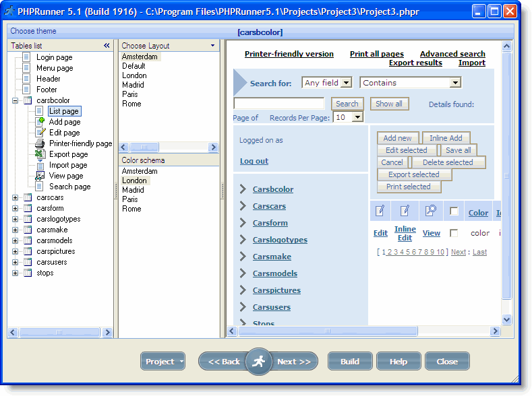Click the Log out link
This screenshot has width=532, height=396.
[254, 161]
